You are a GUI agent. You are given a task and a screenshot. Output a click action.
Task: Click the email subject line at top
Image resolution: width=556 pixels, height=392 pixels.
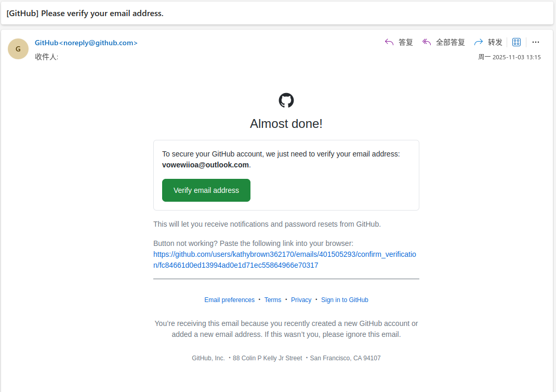[x=85, y=14]
